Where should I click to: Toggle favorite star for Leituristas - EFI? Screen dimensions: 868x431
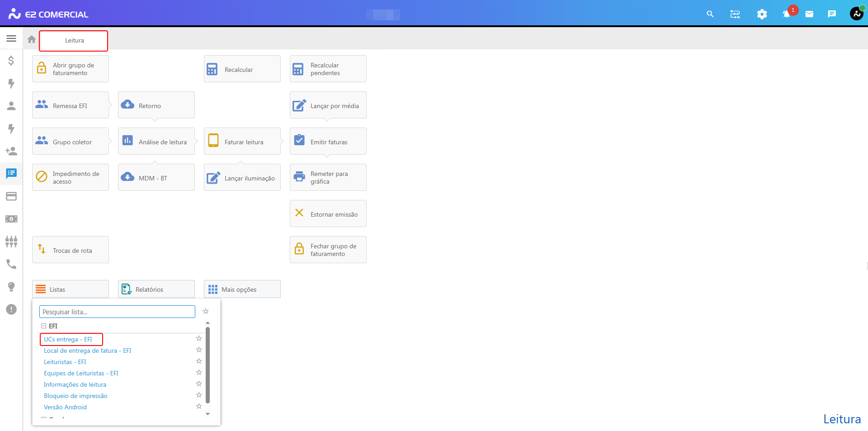[x=199, y=361]
